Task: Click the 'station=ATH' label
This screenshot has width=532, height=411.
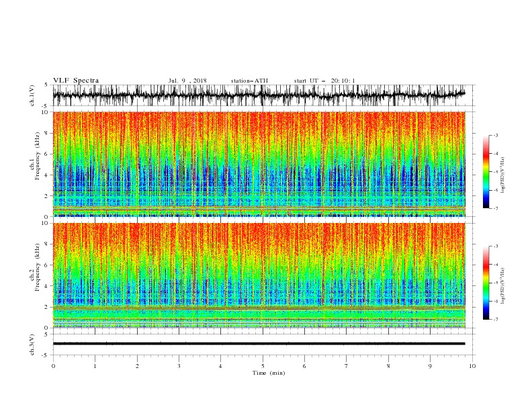Action: coord(249,81)
